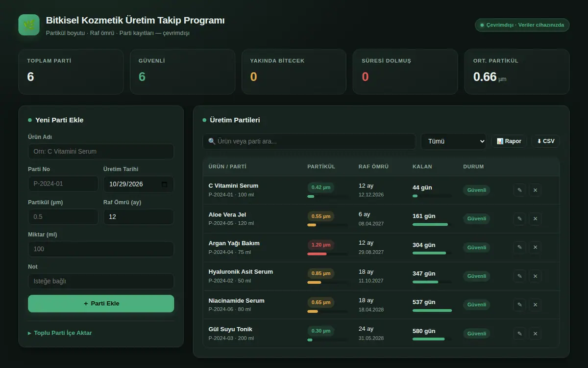This screenshot has width=588, height=368.
Task: Click the DURUM column header
Action: pyautogui.click(x=473, y=166)
